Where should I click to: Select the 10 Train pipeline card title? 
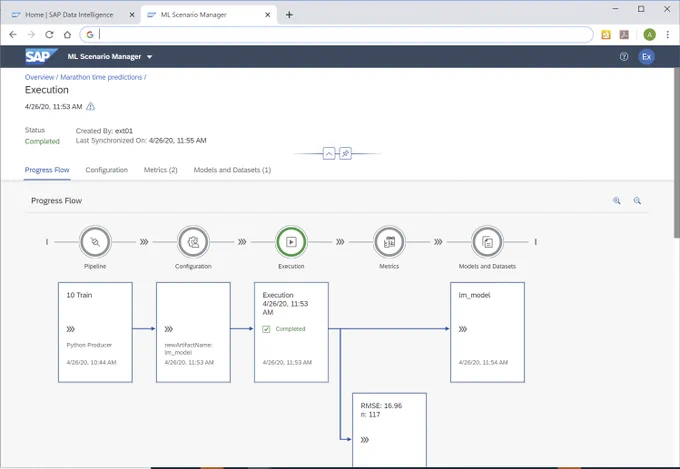79,295
